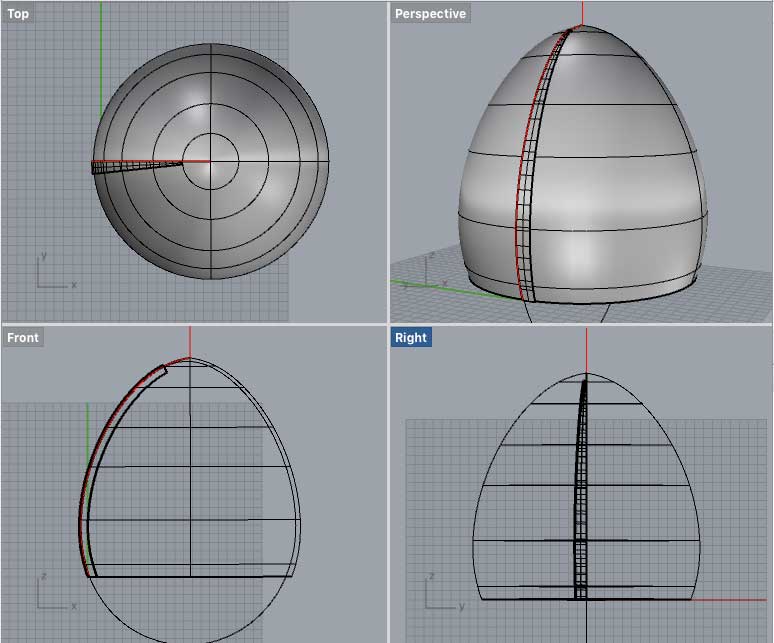
Task: Select the Front viewport title label
Action: [23, 338]
